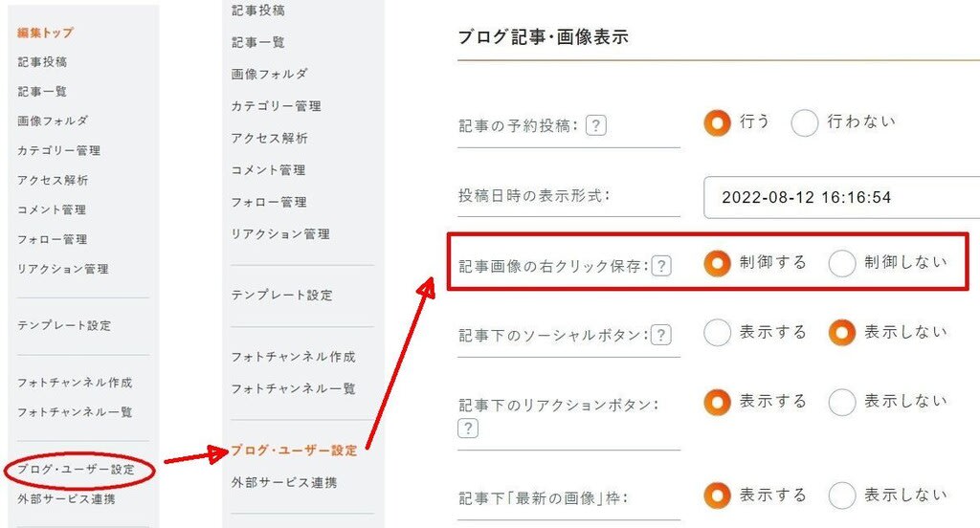Screen dimensions: 980x528
Task: Open 外部サービス連携 in the left sidebar
Action: [66, 498]
